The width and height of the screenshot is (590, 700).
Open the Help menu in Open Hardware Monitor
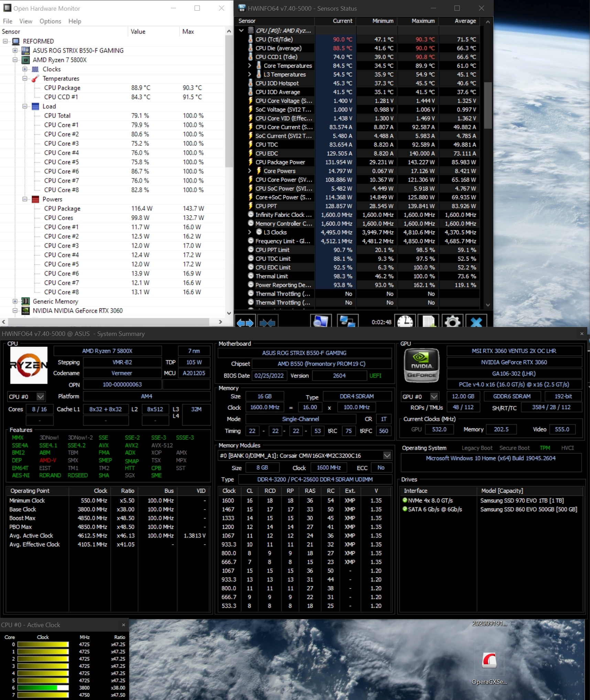click(75, 21)
